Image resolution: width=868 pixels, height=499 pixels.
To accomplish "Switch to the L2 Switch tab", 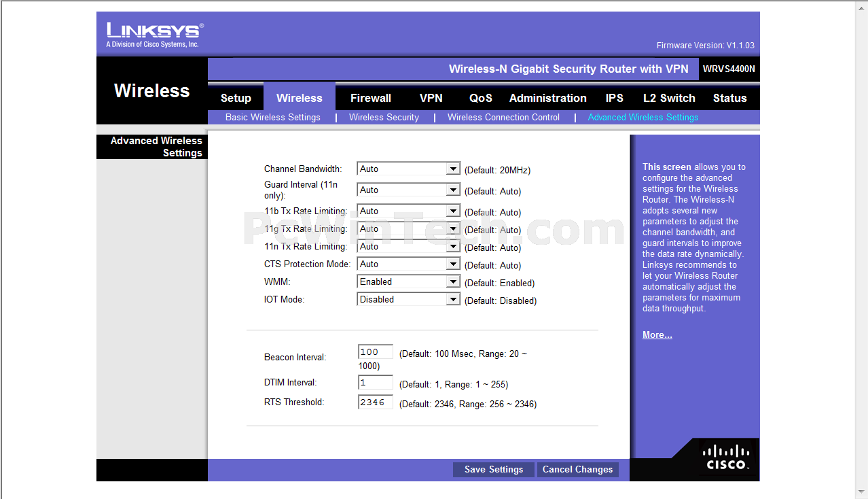I will [x=669, y=98].
